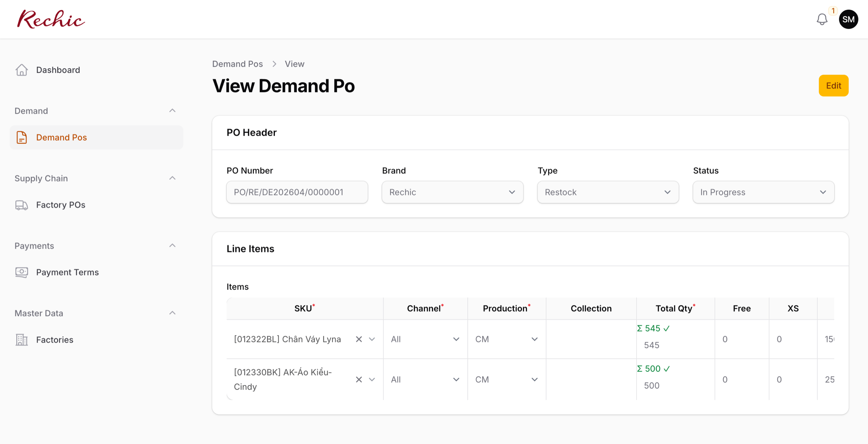Click XS quantity in Chân Váy Lyna row
Screen dimensions: 868x444
point(793,339)
